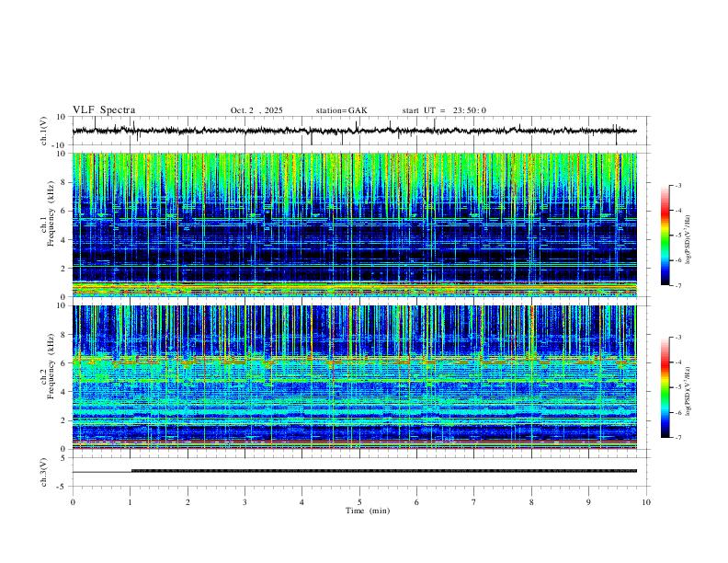Click the ch.3 voltage signal panel
This screenshot has width=728, height=563.
click(x=361, y=472)
